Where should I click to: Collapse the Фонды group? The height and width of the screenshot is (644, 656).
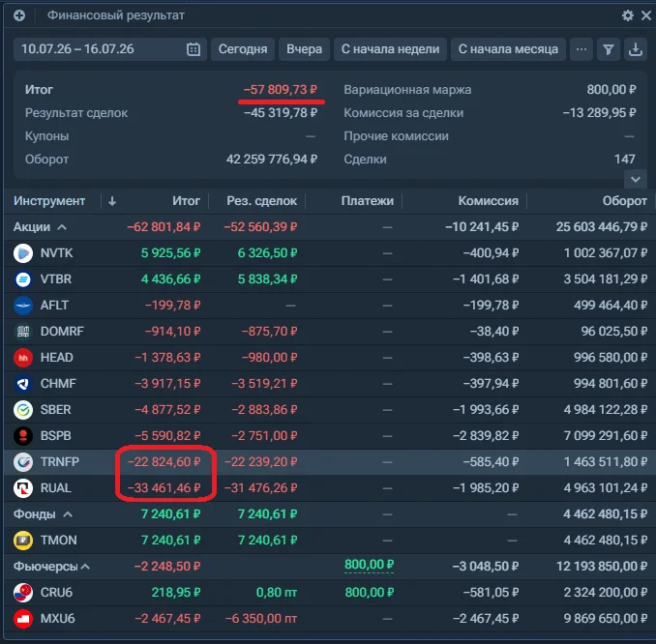pyautogui.click(x=68, y=514)
